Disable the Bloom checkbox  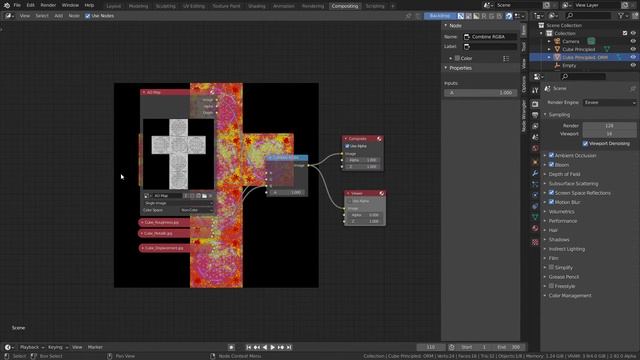551,165
